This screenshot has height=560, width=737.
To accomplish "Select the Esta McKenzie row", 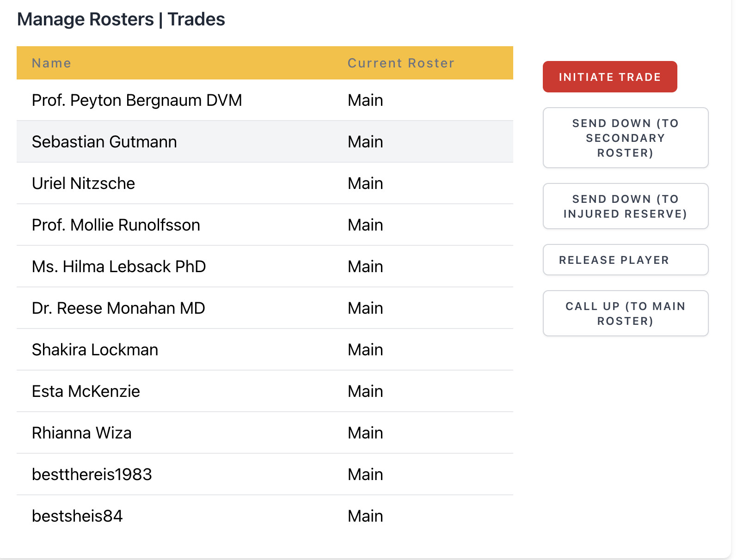I will pyautogui.click(x=86, y=391).
